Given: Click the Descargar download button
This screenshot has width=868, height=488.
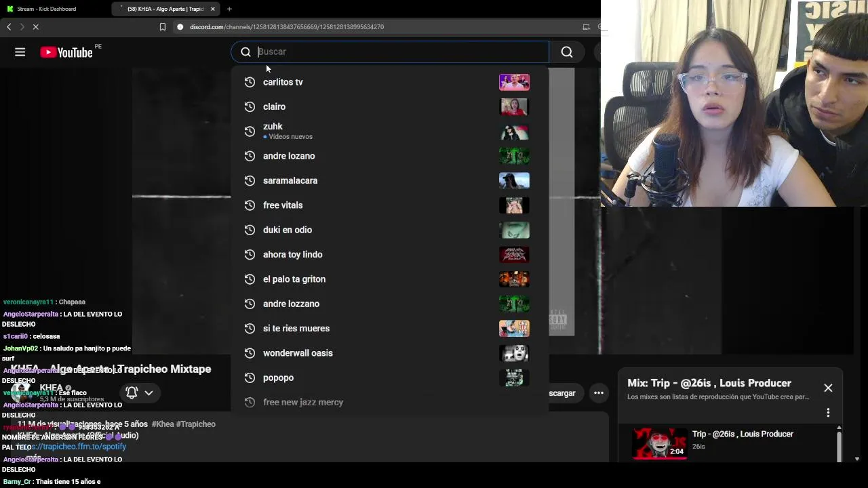Looking at the screenshot, I should (562, 393).
